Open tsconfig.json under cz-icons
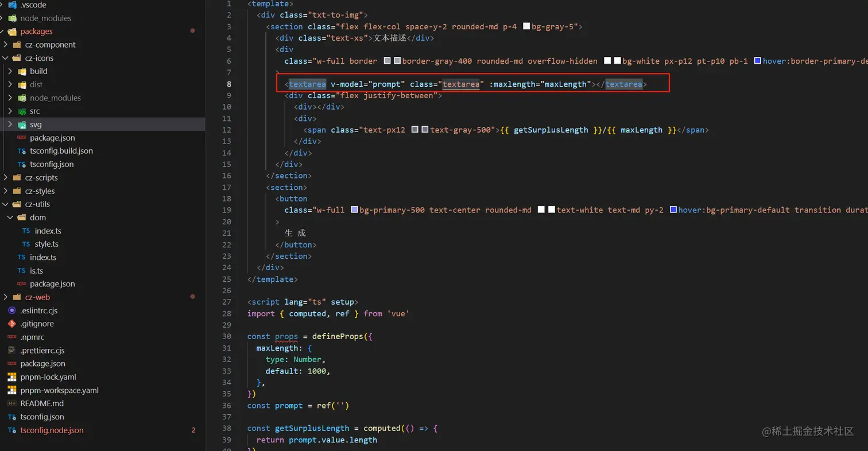Image resolution: width=868 pixels, height=451 pixels. 102,164
